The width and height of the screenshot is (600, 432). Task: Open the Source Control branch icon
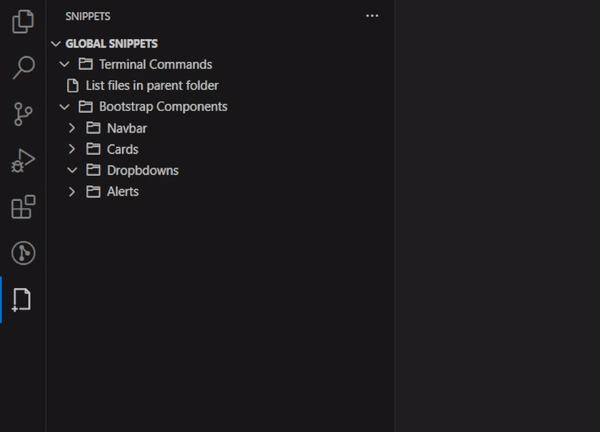(23, 114)
